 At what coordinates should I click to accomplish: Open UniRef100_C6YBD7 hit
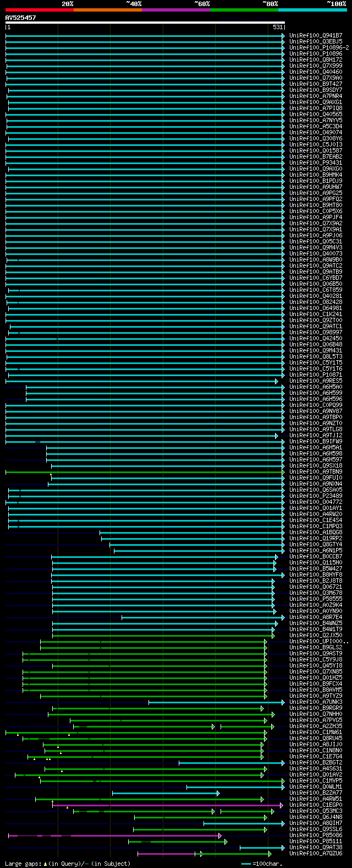click(x=316, y=278)
